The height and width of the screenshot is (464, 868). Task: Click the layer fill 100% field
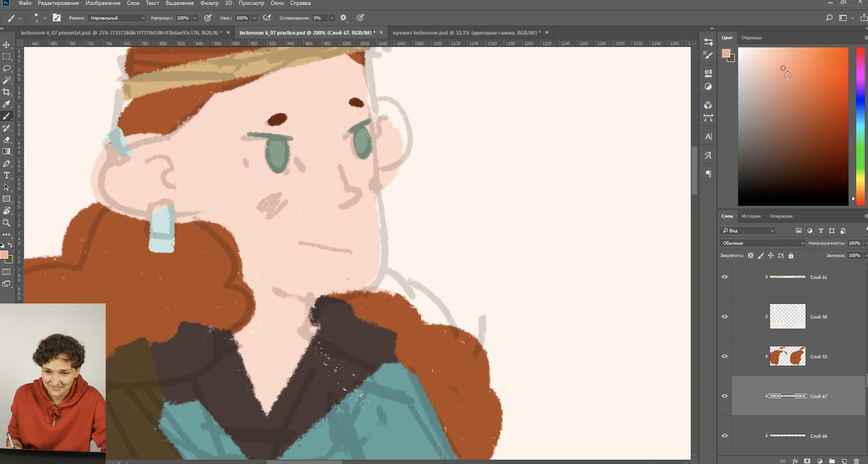pyautogui.click(x=854, y=255)
